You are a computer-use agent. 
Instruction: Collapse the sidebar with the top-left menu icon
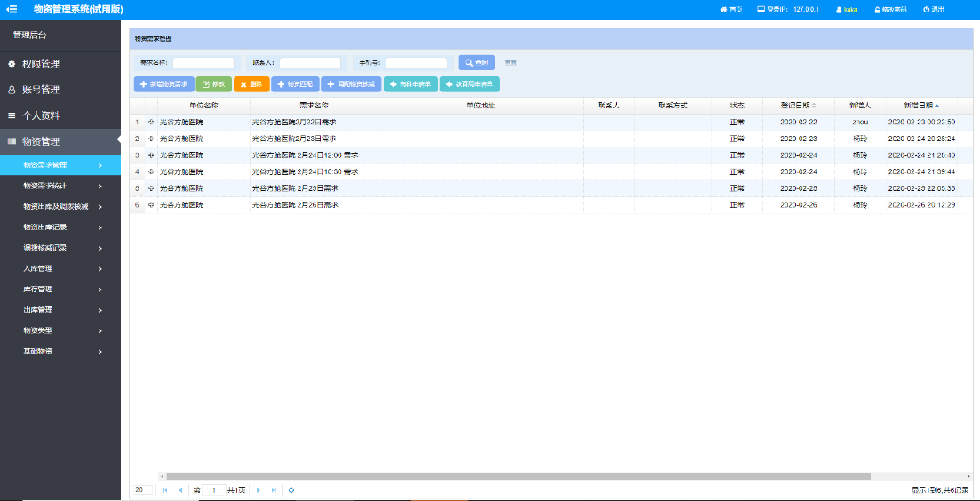(12, 9)
